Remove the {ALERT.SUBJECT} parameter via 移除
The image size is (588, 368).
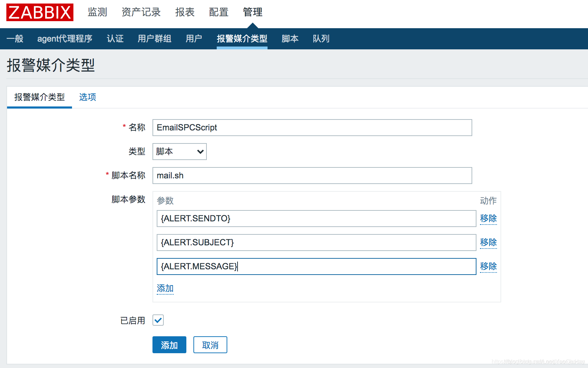pos(488,243)
